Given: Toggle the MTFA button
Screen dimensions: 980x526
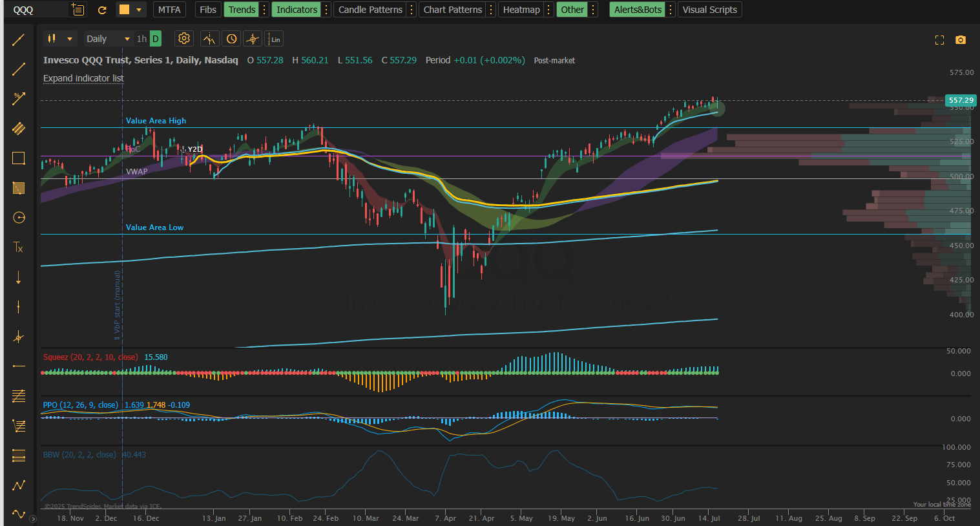Looking at the screenshot, I should pos(169,10).
